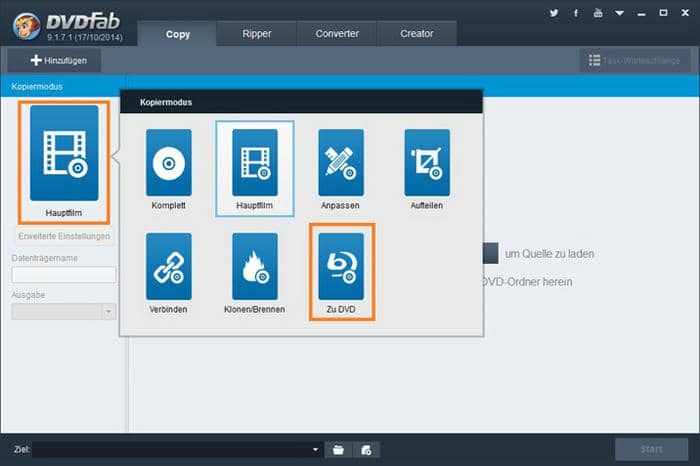Click the ISO image destination icon
The width and height of the screenshot is (700, 466).
coord(366,449)
